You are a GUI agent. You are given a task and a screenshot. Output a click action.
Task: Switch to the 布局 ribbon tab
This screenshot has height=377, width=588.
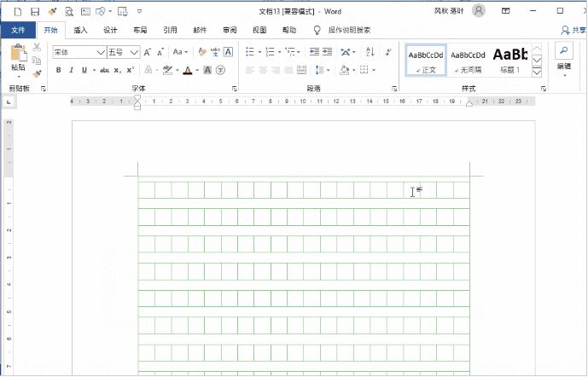[140, 30]
